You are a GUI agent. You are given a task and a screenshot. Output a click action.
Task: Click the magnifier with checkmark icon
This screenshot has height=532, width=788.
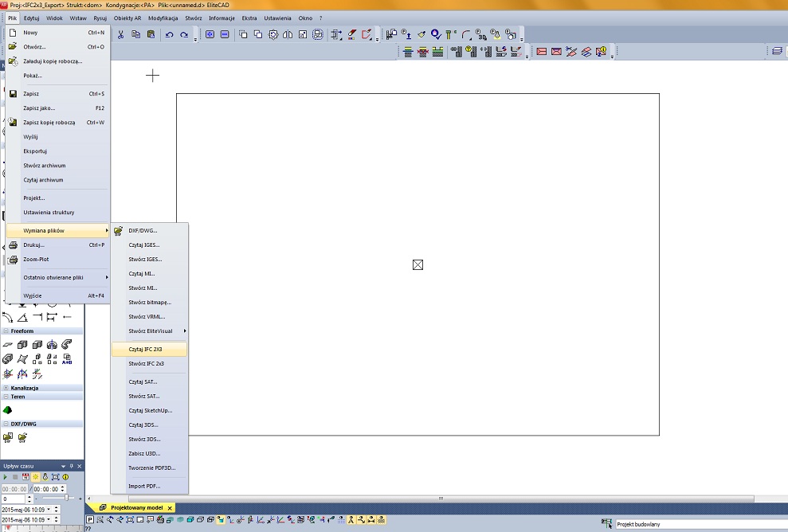(436, 35)
